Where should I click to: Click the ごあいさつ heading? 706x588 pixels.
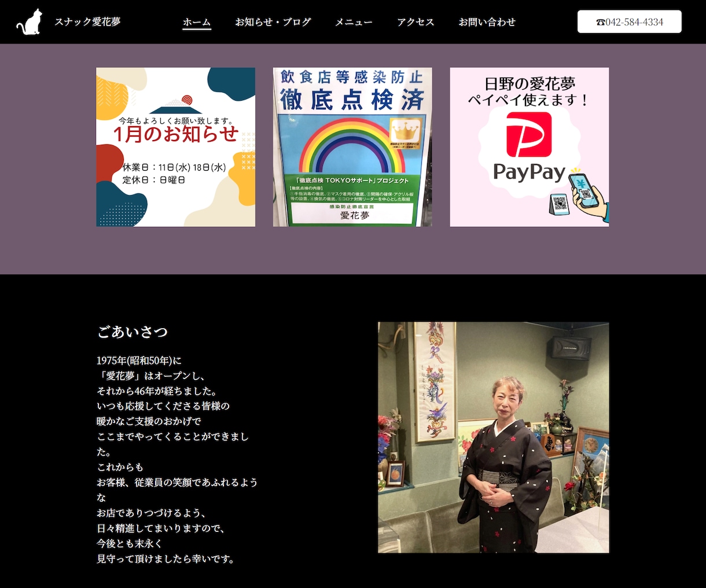(x=133, y=332)
